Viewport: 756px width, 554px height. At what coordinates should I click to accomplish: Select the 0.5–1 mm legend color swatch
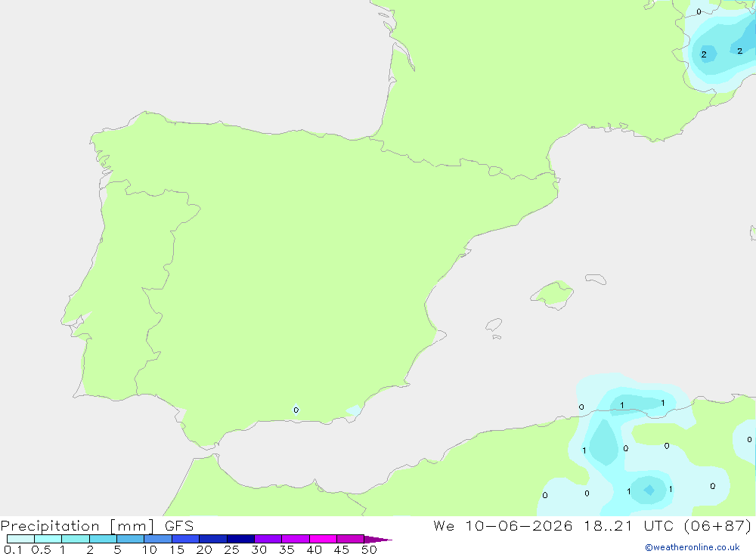[48, 539]
